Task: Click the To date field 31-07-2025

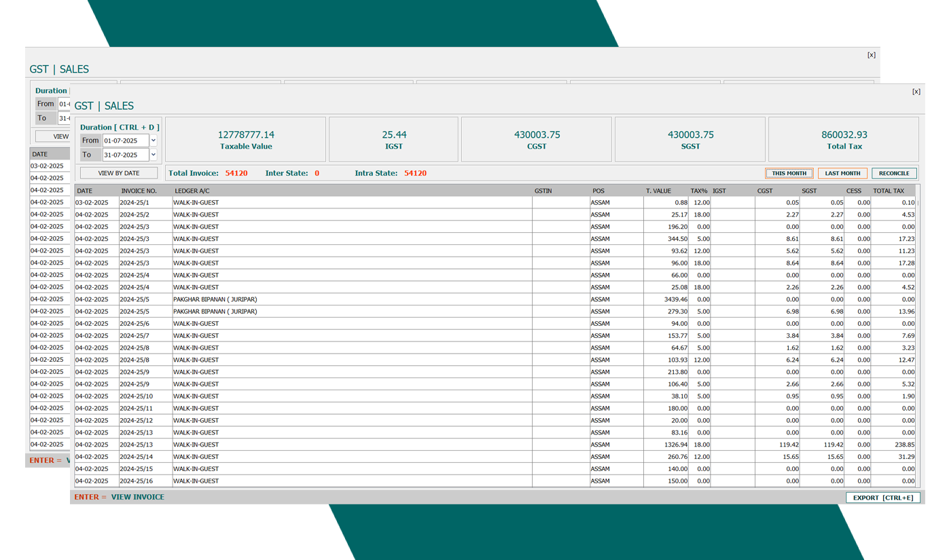Action: (125, 155)
